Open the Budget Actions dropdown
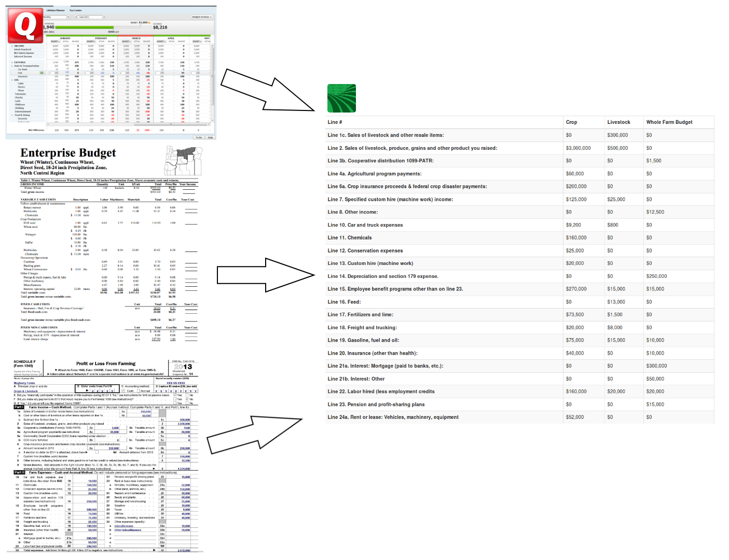This screenshot has height=560, width=729. pos(202,17)
